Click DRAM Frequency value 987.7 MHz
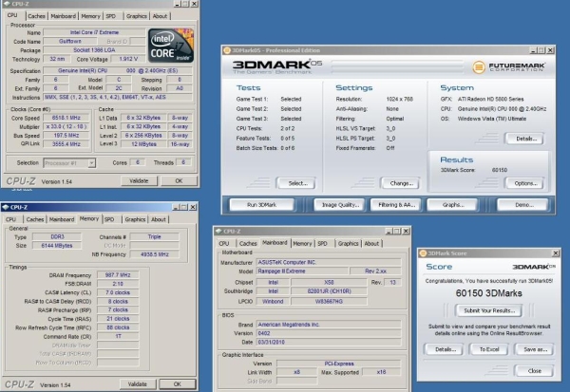The image size is (570, 392). (118, 275)
